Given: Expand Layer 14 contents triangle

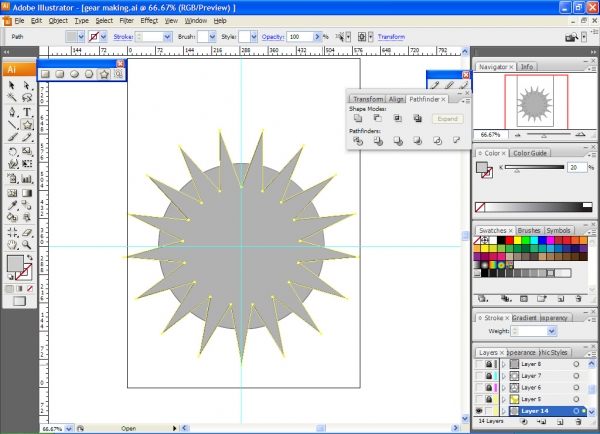Looking at the screenshot, I should [x=504, y=411].
